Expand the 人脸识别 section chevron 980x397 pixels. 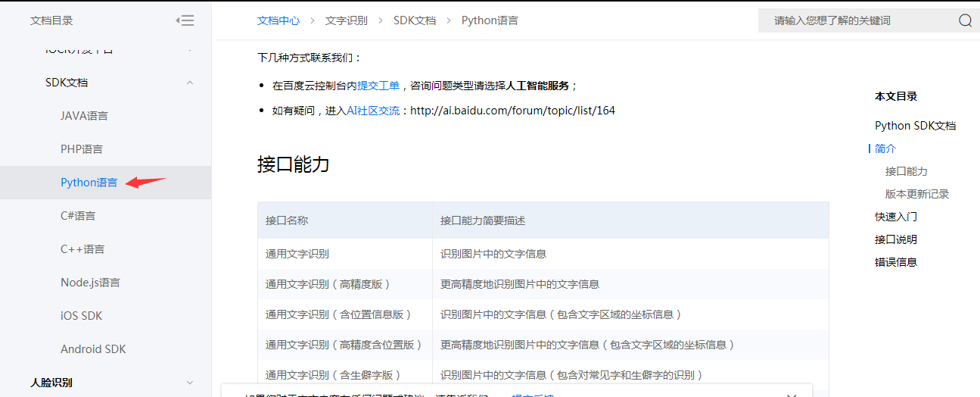coord(190,383)
